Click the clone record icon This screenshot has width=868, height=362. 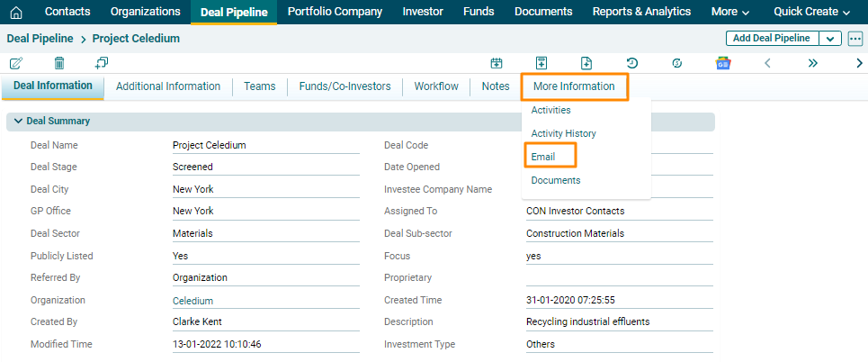[102, 63]
